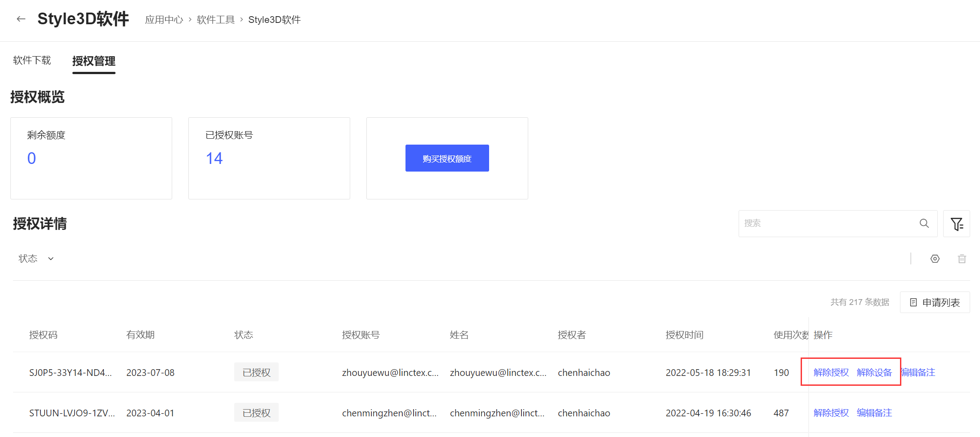The height and width of the screenshot is (437, 980).
Task: Click 编辑备注 for chenmingzhen row
Action: point(874,413)
